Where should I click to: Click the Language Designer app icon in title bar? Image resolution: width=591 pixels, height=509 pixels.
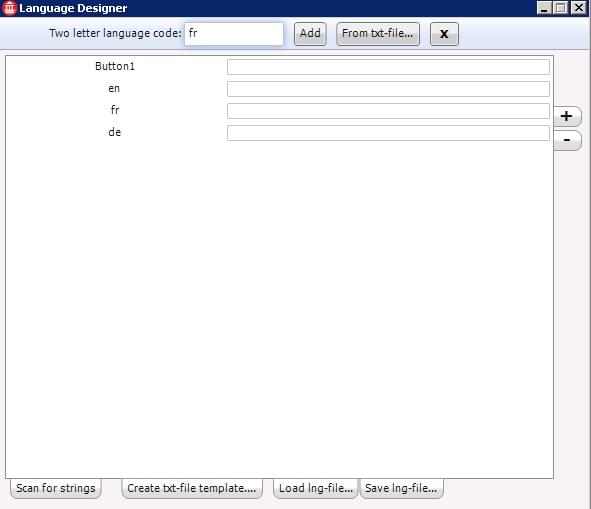[x=9, y=8]
